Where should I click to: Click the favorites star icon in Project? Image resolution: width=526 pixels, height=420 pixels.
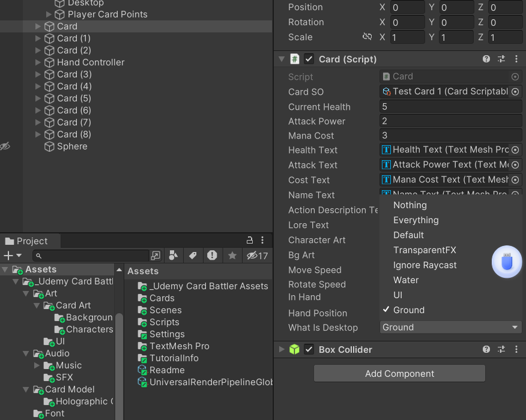point(232,256)
